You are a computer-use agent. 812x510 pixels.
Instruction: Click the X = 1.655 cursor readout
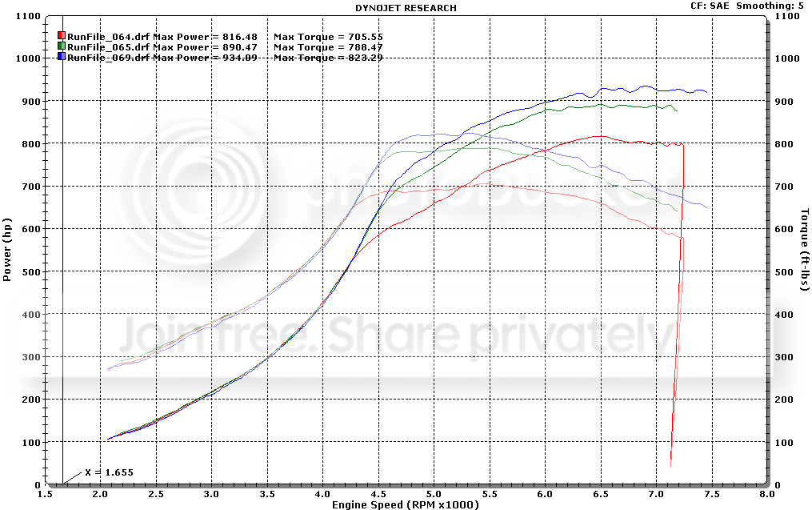pos(110,472)
